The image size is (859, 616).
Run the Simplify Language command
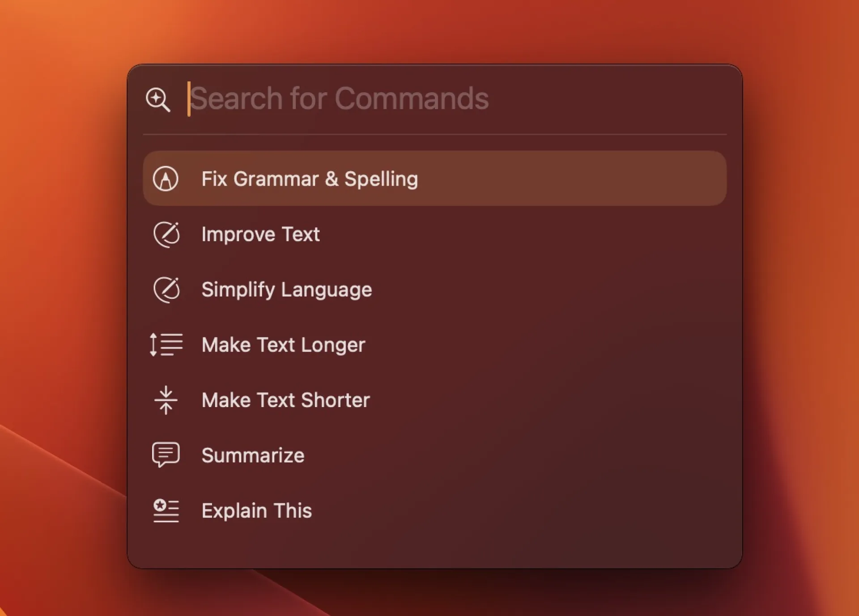[x=286, y=289]
